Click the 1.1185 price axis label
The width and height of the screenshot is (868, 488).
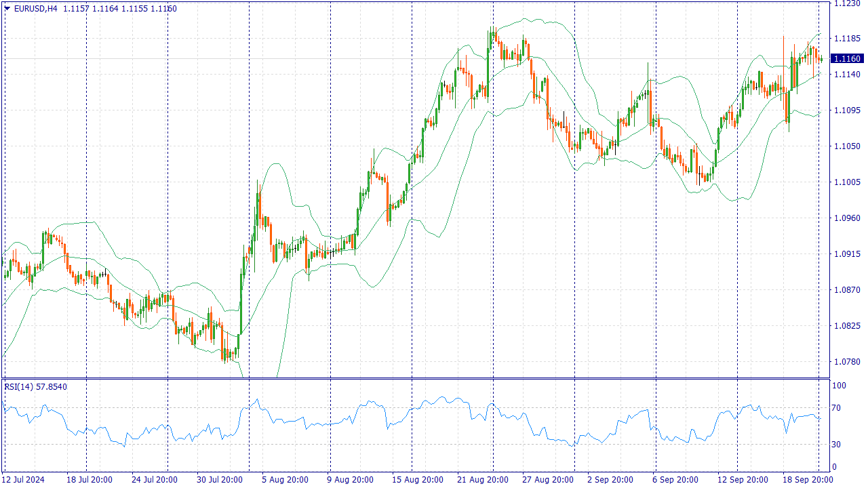(x=847, y=39)
